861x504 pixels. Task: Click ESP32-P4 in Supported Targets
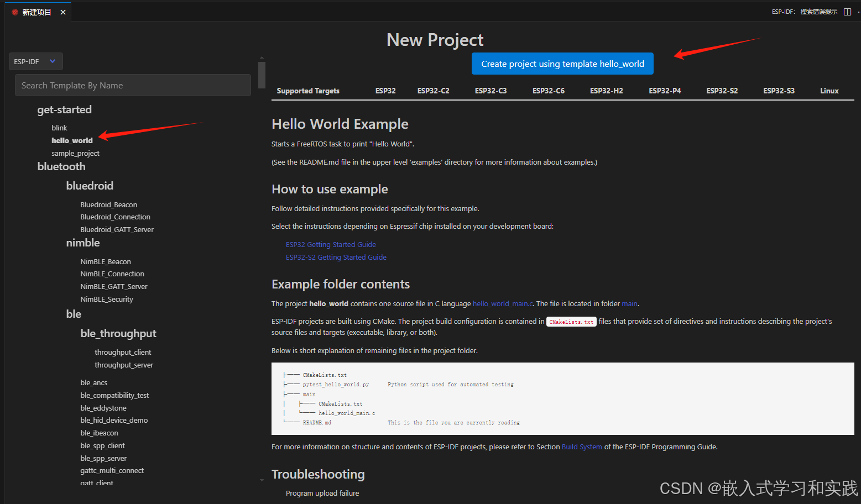click(665, 91)
